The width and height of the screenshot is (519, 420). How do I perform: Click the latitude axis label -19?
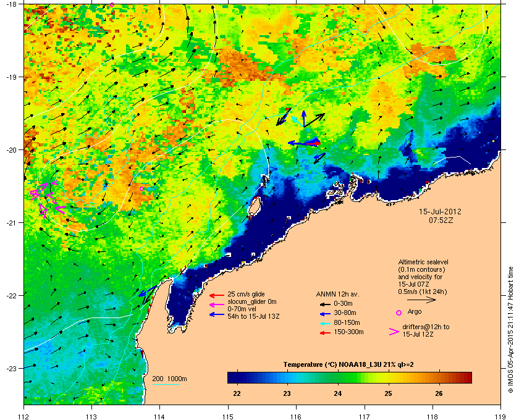pos(11,77)
